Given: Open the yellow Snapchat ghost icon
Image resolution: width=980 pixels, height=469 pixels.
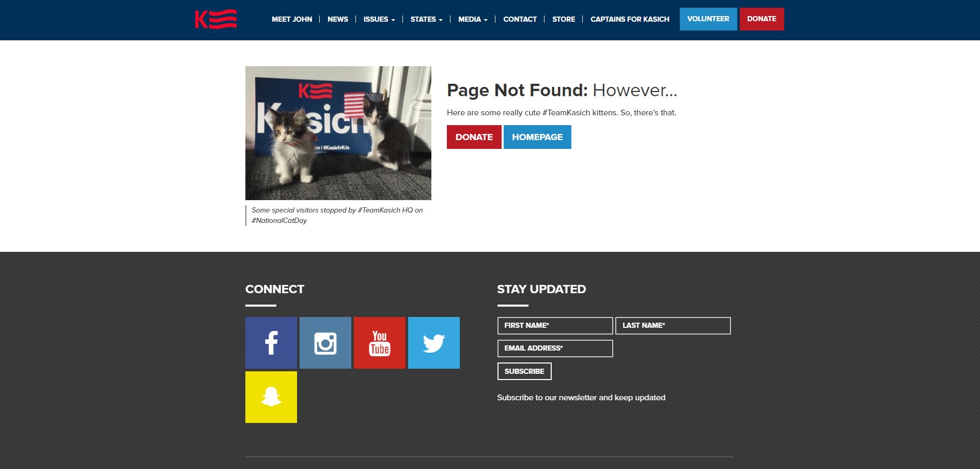Looking at the screenshot, I should coord(271,397).
